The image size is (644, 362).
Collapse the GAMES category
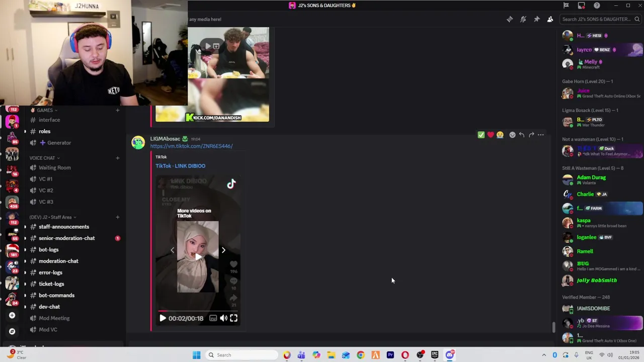(44, 110)
